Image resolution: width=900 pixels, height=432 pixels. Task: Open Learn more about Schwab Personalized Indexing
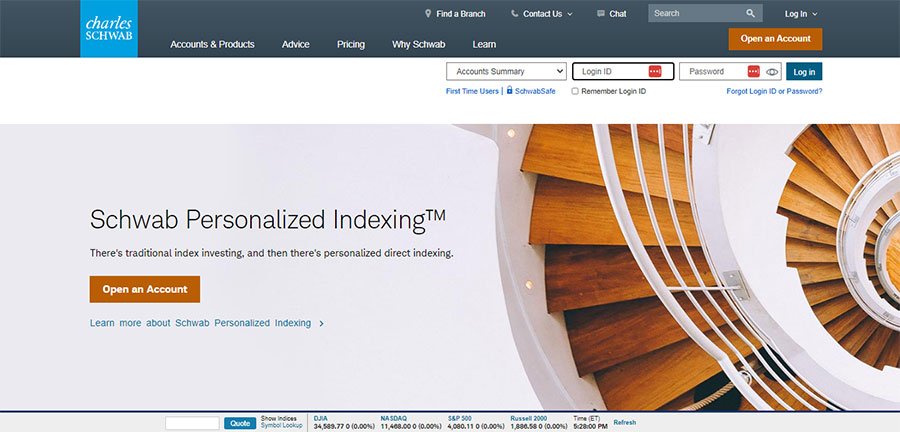[x=200, y=323]
